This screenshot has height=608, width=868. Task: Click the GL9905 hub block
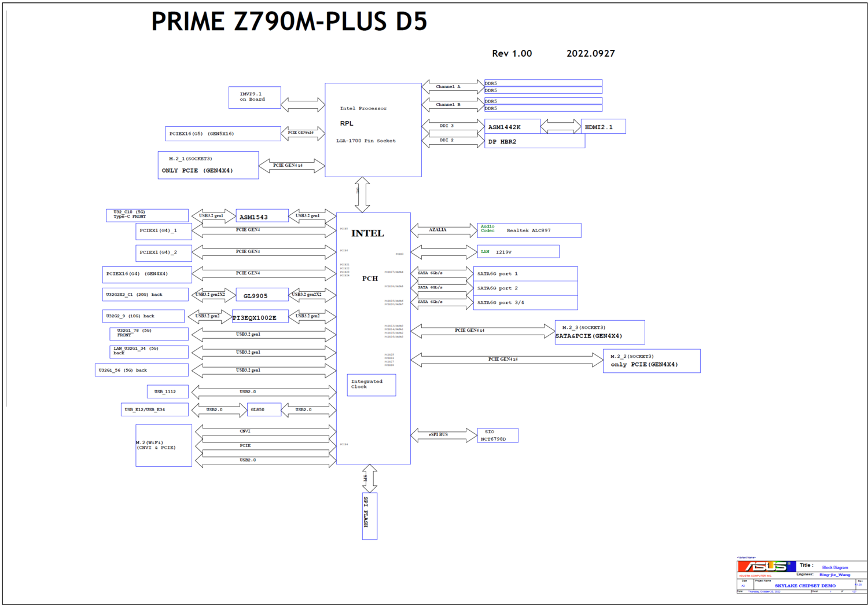262,295
